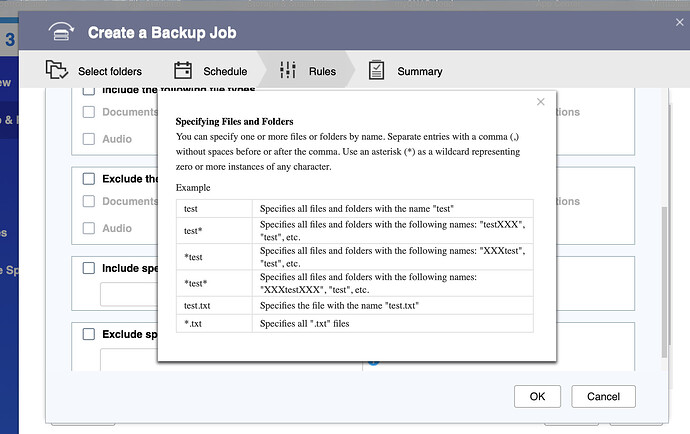Viewport: 690px width, 434px height.
Task: Check Documents under the Exclude file types section
Action: coord(89,202)
